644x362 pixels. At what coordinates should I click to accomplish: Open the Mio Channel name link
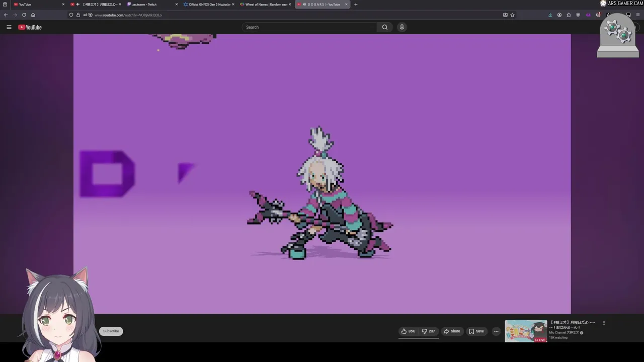click(x=564, y=333)
